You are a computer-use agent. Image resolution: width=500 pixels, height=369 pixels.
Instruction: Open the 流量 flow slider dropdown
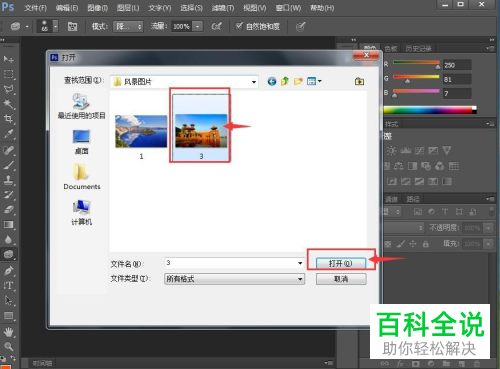[198, 26]
